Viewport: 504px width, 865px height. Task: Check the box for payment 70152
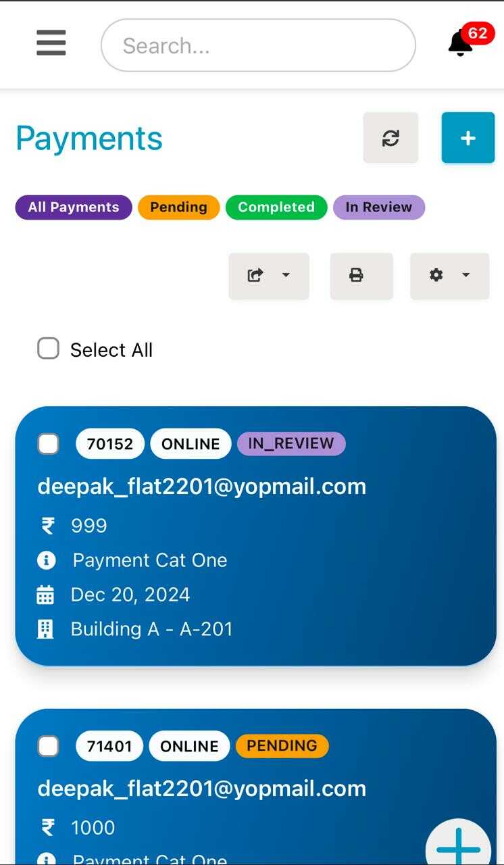(48, 444)
